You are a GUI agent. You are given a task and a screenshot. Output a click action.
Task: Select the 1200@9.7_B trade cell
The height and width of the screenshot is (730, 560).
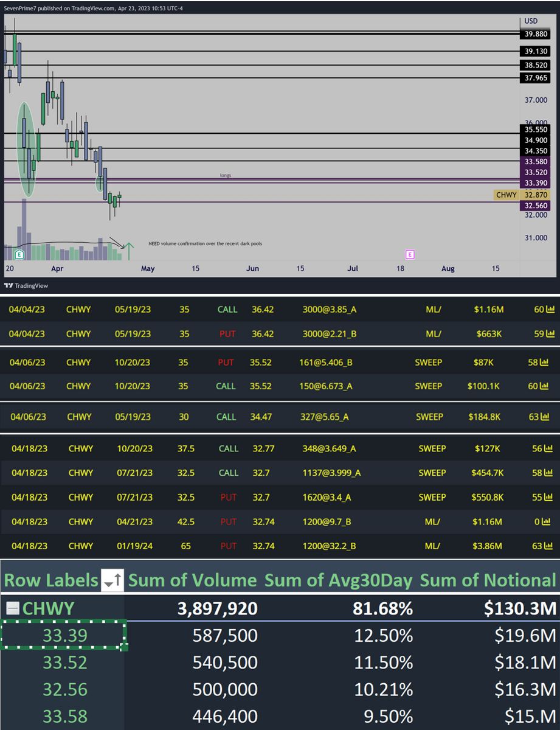click(x=327, y=522)
